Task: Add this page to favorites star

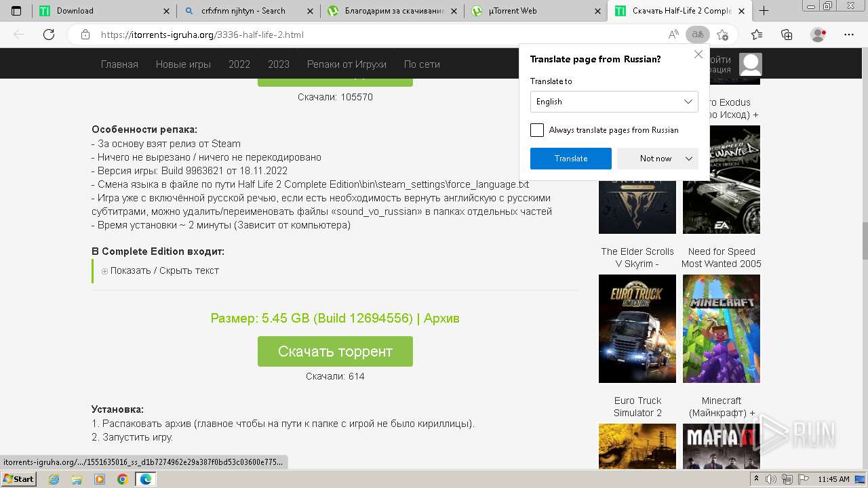Action: click(722, 35)
